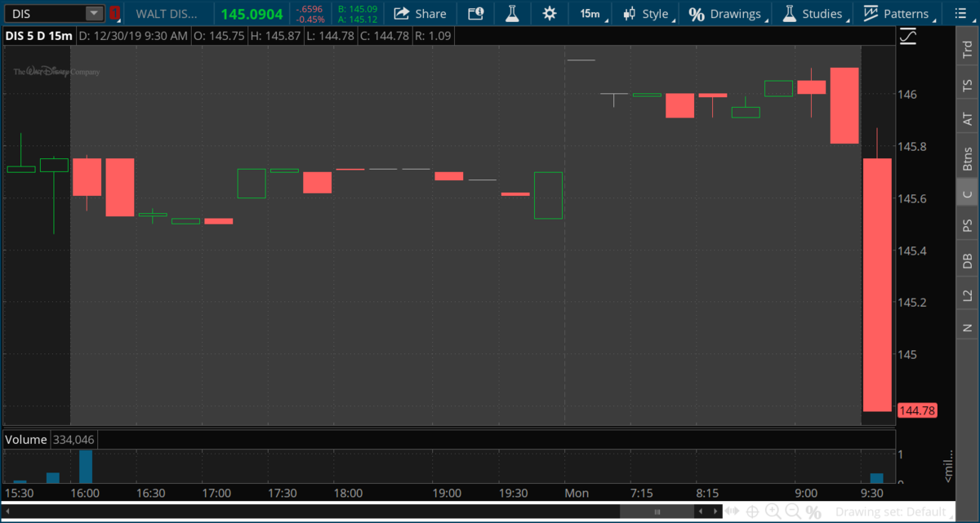Click the 9:30 time axis label

tap(873, 494)
